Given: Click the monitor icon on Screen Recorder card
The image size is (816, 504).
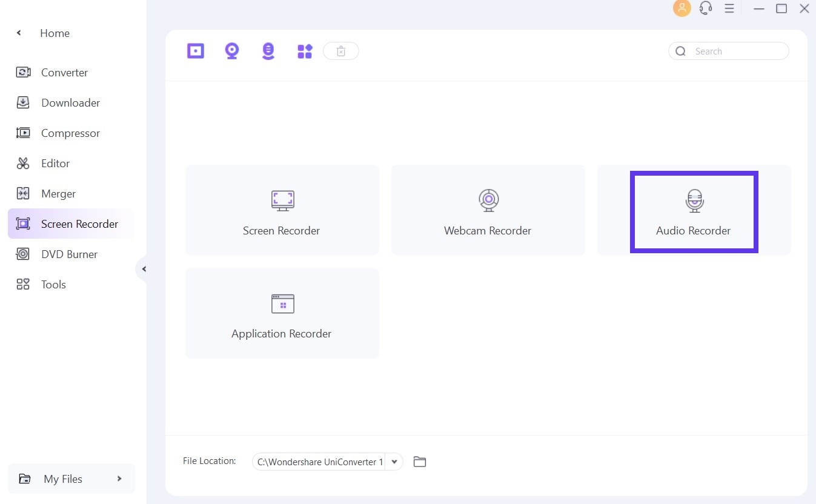Looking at the screenshot, I should pos(282,201).
